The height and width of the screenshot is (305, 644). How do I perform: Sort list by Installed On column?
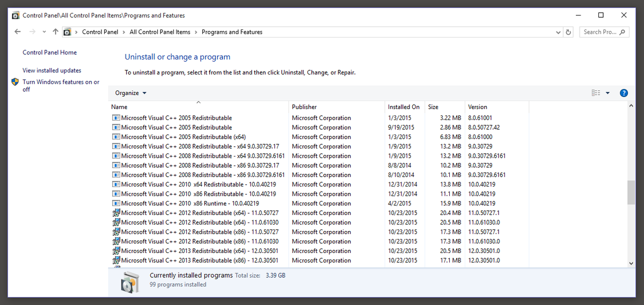405,107
